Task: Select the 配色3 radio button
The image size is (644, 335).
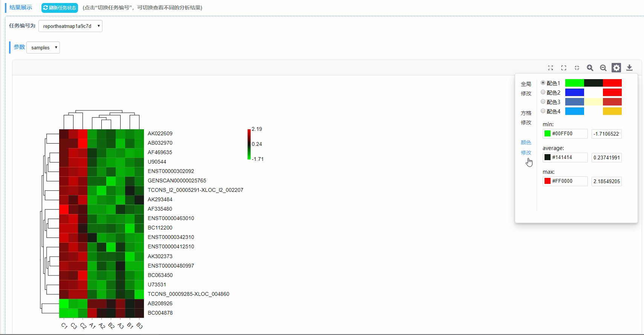Action: pyautogui.click(x=543, y=101)
